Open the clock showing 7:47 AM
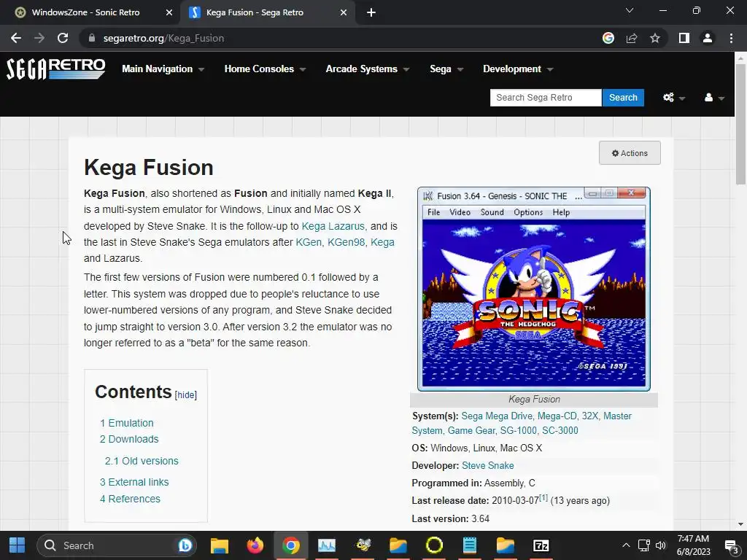Image resolution: width=747 pixels, height=560 pixels. tap(693, 545)
